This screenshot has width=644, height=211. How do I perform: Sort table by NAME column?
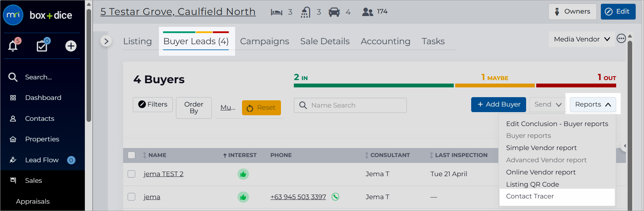154,155
